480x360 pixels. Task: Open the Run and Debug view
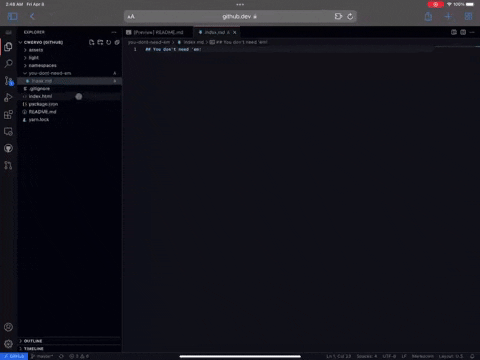[9, 98]
